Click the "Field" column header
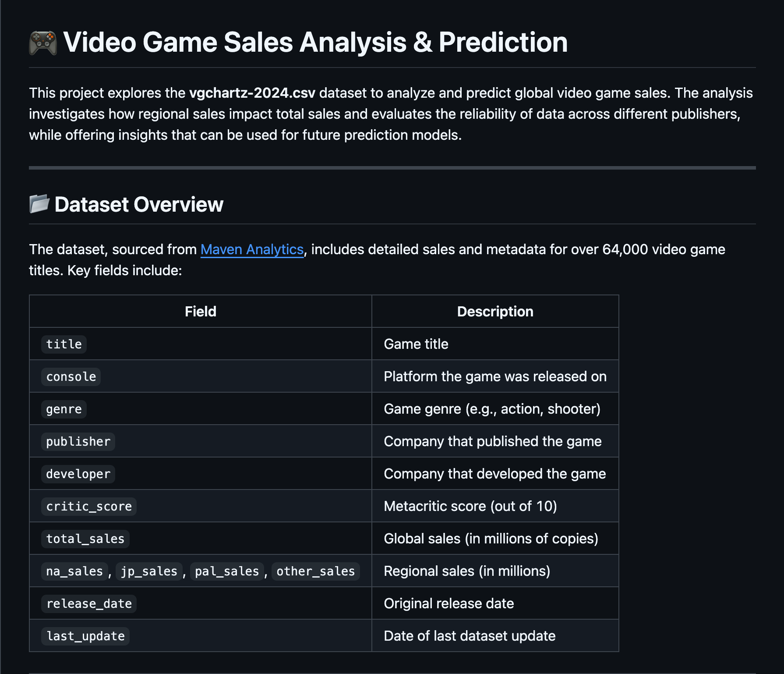The width and height of the screenshot is (784, 674). point(201,312)
